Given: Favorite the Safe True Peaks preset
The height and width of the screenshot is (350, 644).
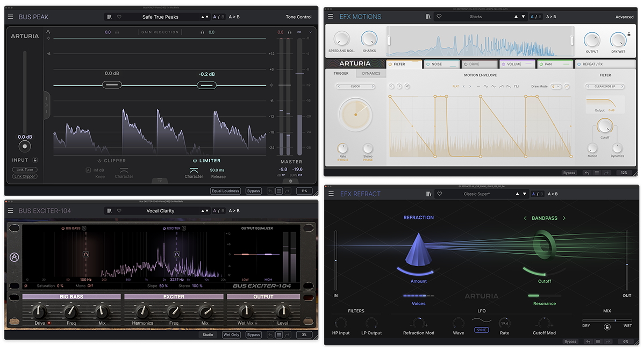Looking at the screenshot, I should click(119, 17).
